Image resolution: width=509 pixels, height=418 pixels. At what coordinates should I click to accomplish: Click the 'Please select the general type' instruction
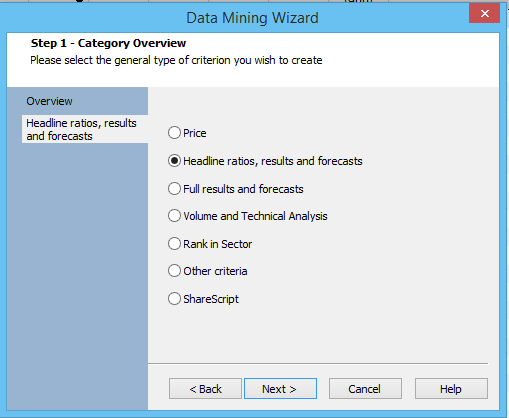pyautogui.click(x=176, y=60)
